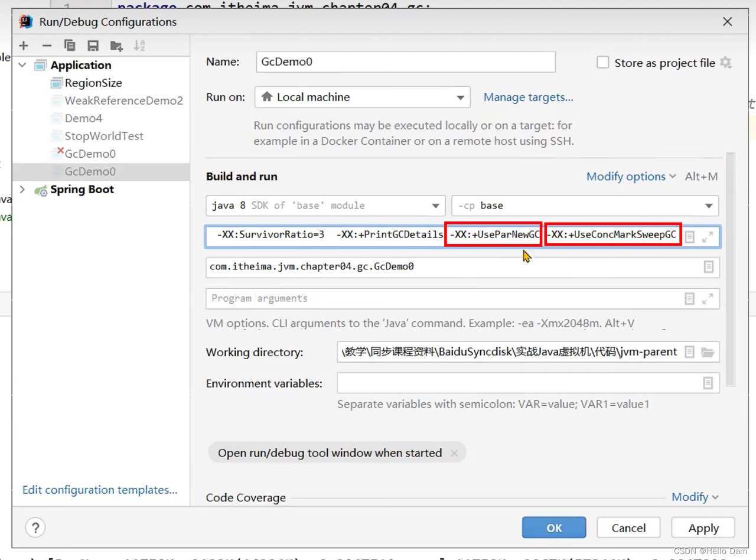Move the configuration into a new folder
756x560 pixels.
click(116, 45)
